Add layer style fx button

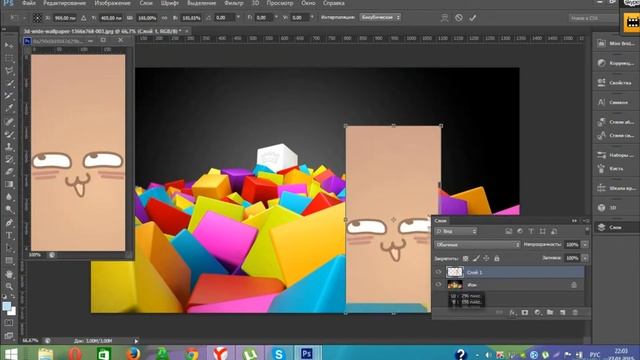[513, 313]
